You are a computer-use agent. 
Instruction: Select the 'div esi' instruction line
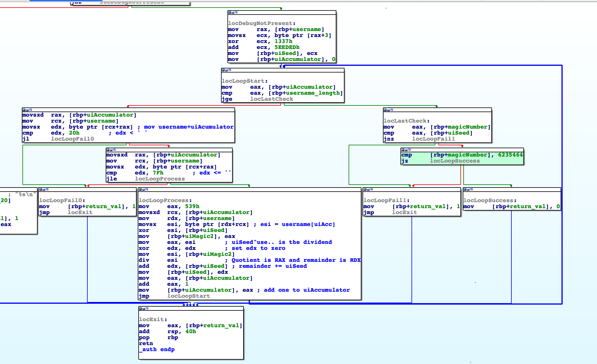click(x=158, y=260)
